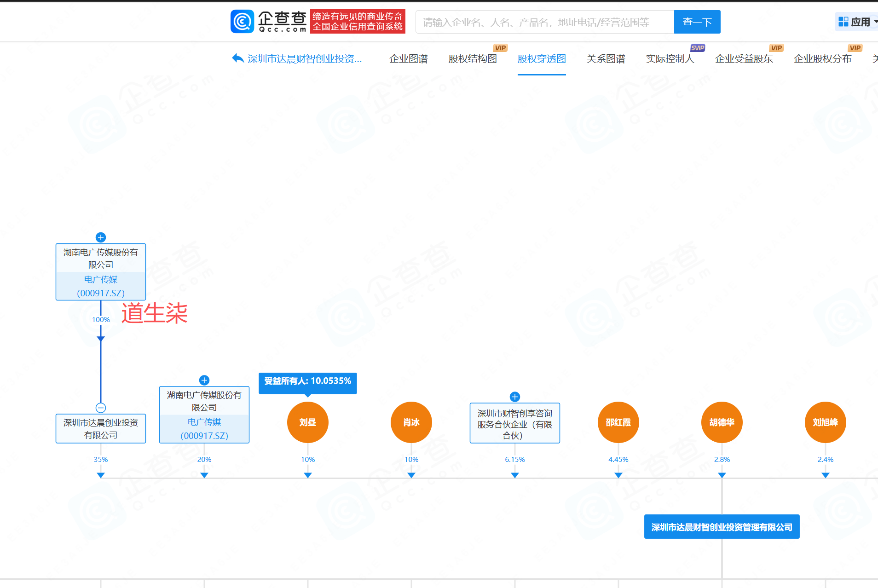Screen dimensions: 878x588
Task: Select the 邵红霞 shareholder node
Action: 618,422
